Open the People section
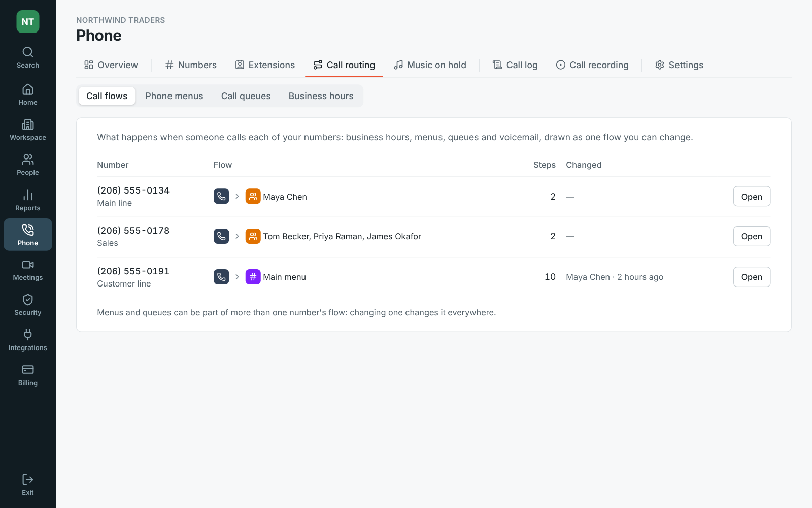Viewport: 812px width, 508px height. coord(28,165)
